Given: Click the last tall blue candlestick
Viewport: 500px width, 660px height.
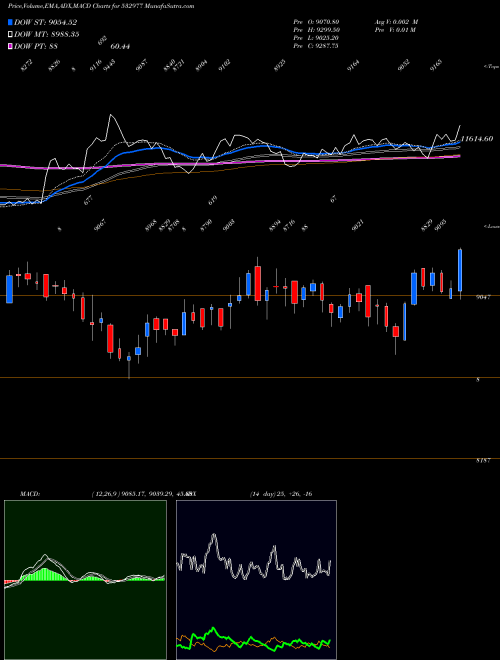Looking at the screenshot, I should click(x=460, y=270).
